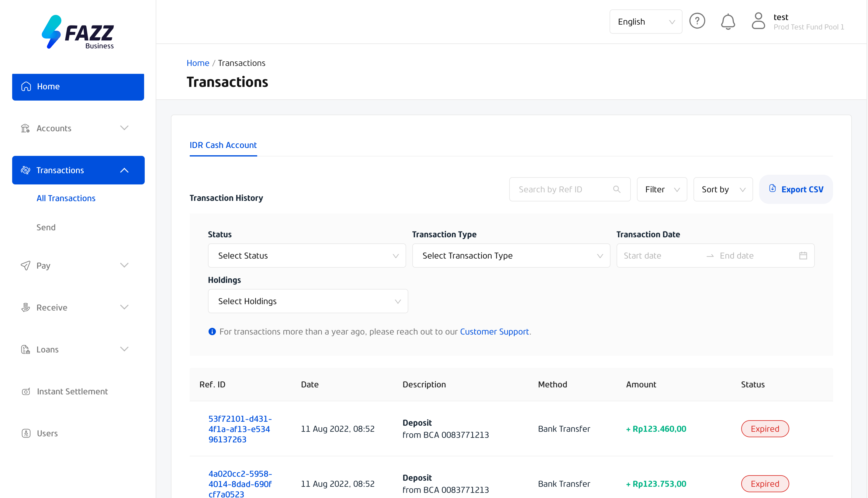Collapse the Transactions sidebar section
Viewport: 868px width, 498px height.
pos(124,170)
